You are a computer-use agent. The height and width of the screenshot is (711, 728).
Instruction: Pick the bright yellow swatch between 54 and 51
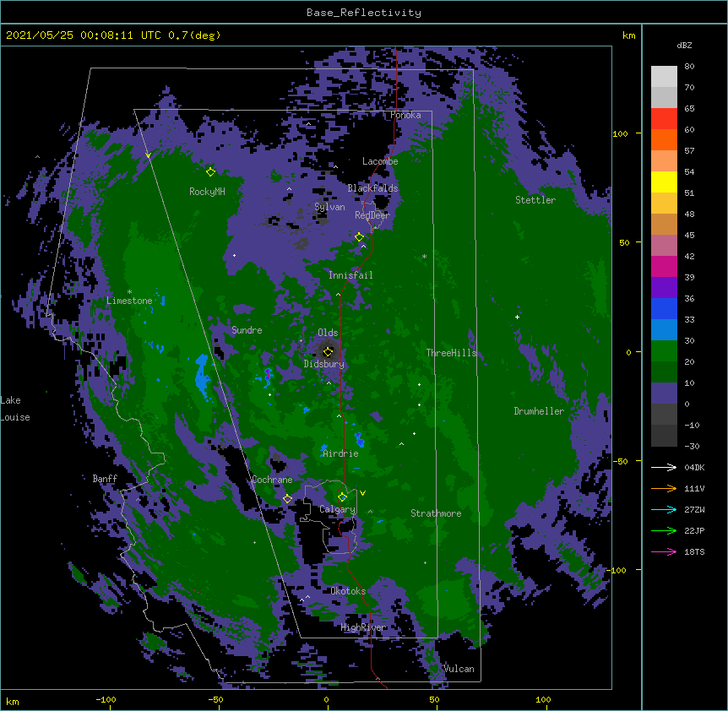664,182
